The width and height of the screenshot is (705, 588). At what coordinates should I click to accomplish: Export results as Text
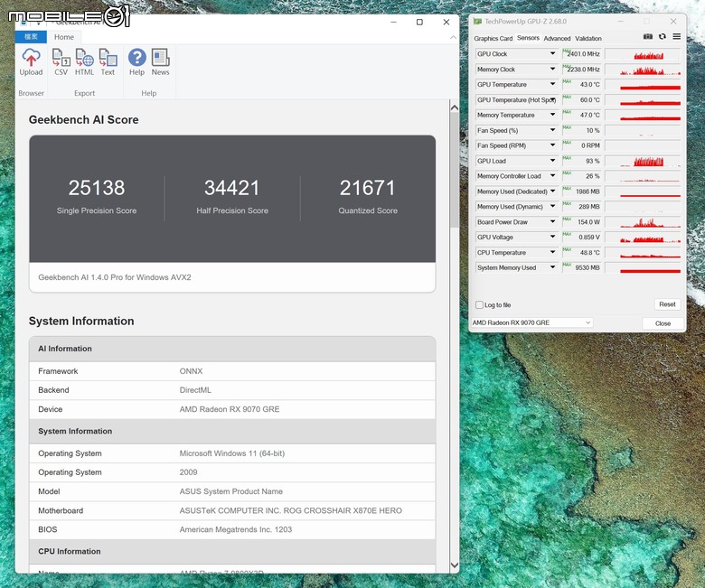pos(108,62)
